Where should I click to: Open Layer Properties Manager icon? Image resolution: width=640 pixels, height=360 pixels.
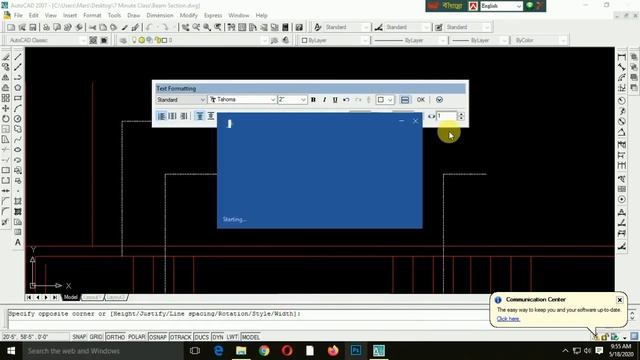click(x=123, y=40)
